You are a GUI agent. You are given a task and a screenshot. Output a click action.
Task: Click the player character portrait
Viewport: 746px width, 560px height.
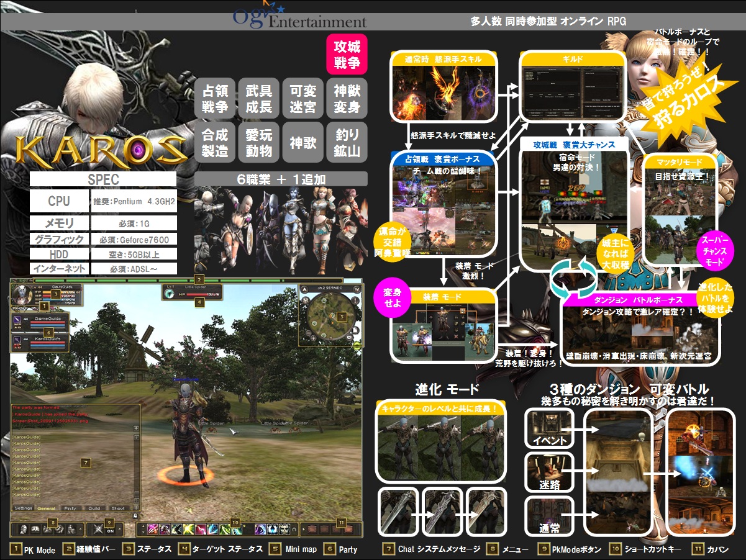[22, 295]
